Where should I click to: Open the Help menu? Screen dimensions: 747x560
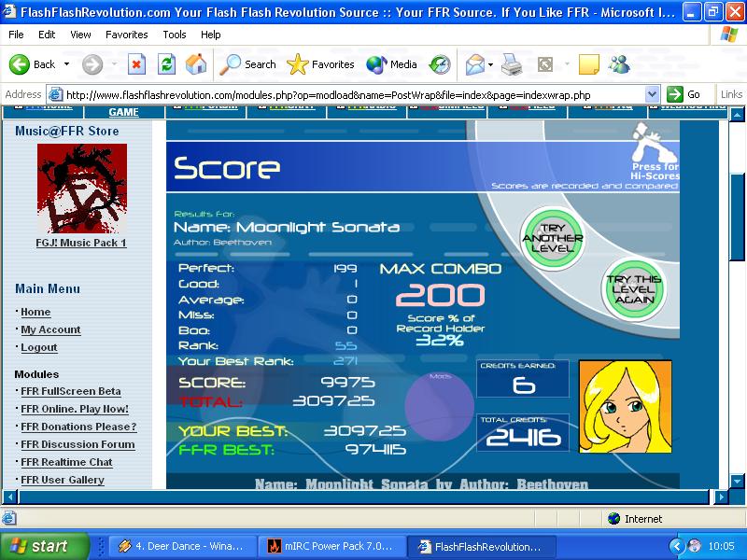click(211, 35)
